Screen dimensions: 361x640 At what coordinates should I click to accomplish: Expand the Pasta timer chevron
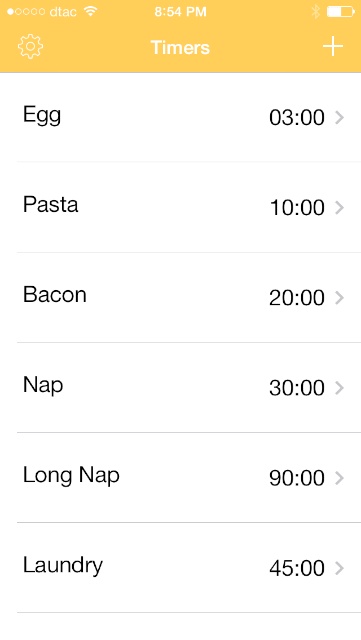(339, 208)
